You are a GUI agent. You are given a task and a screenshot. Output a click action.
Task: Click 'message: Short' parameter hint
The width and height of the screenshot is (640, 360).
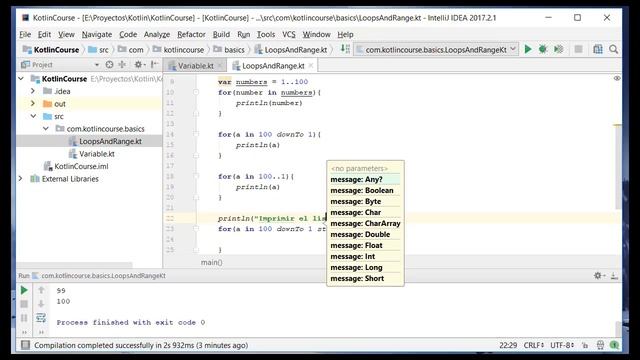[365, 279]
